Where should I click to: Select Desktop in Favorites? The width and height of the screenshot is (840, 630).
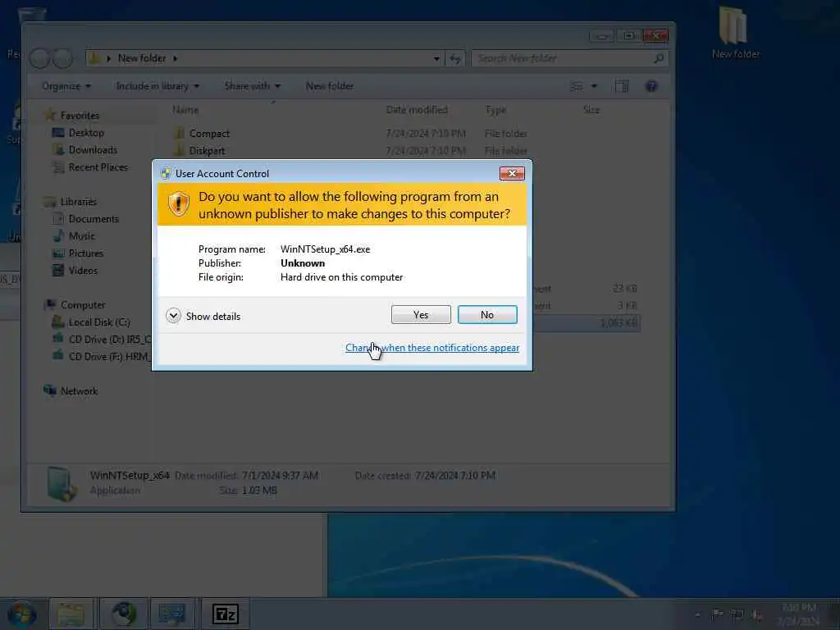tap(85, 133)
